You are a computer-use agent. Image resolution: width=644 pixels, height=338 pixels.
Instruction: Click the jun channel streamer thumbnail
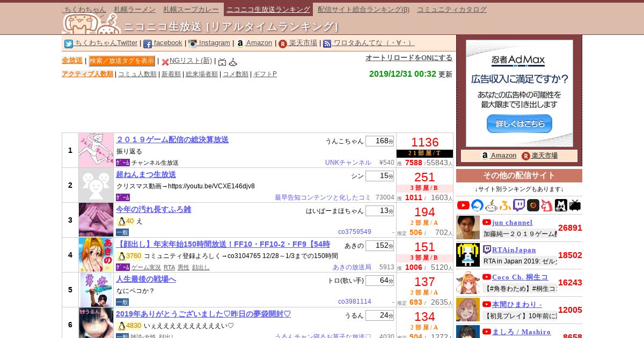pyautogui.click(x=468, y=227)
